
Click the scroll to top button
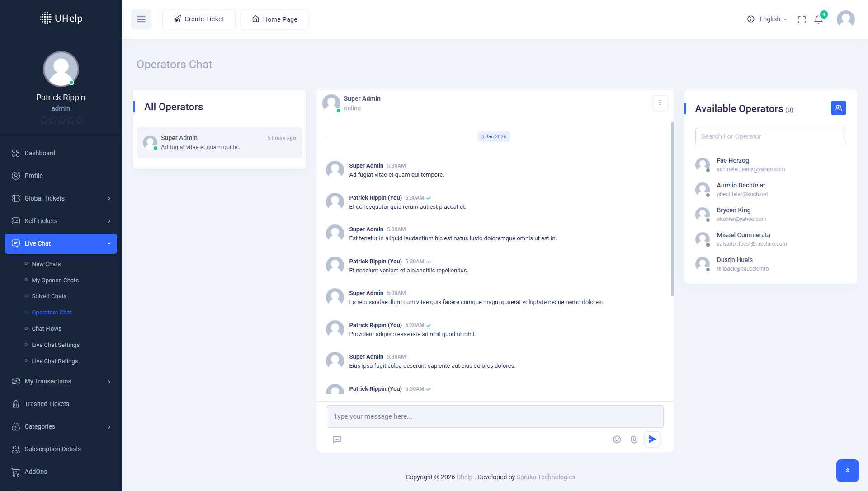(x=847, y=471)
